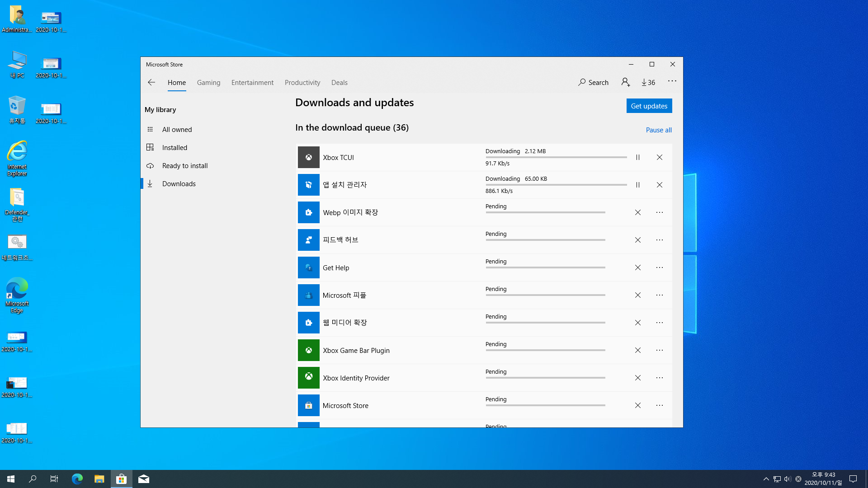Pause the Xbox TCUI download
This screenshot has width=868, height=488.
(637, 157)
